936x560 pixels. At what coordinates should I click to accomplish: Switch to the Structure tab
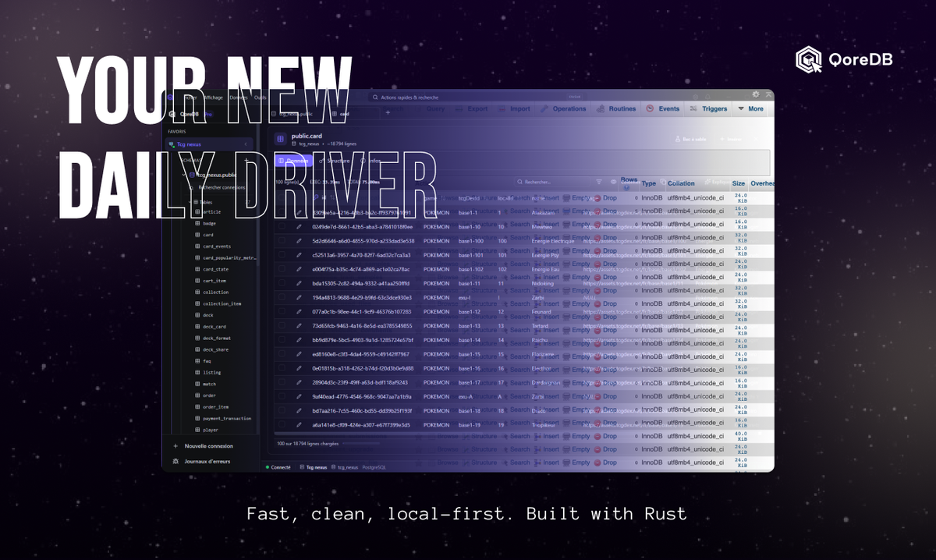[x=334, y=161]
